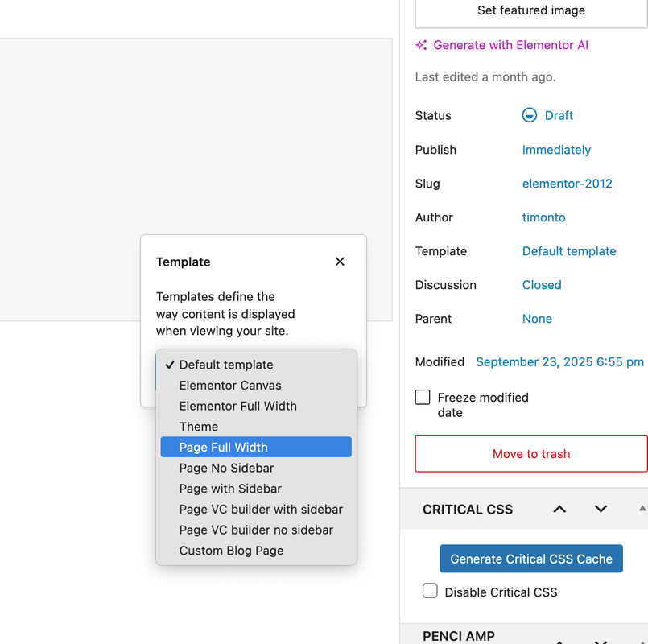
Task: Move Critical CSS panel down
Action: click(601, 509)
